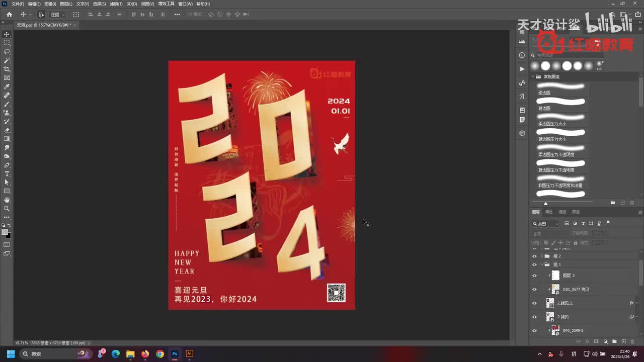Image resolution: width=644 pixels, height=362 pixels.
Task: Hide the 图层 3 layer
Action: point(534,276)
